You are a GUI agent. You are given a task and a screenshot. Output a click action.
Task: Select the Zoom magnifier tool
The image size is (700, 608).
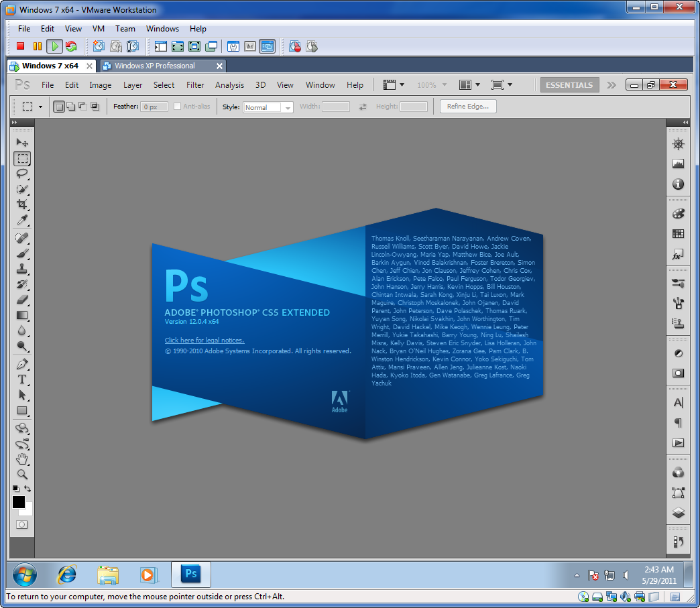tap(22, 474)
